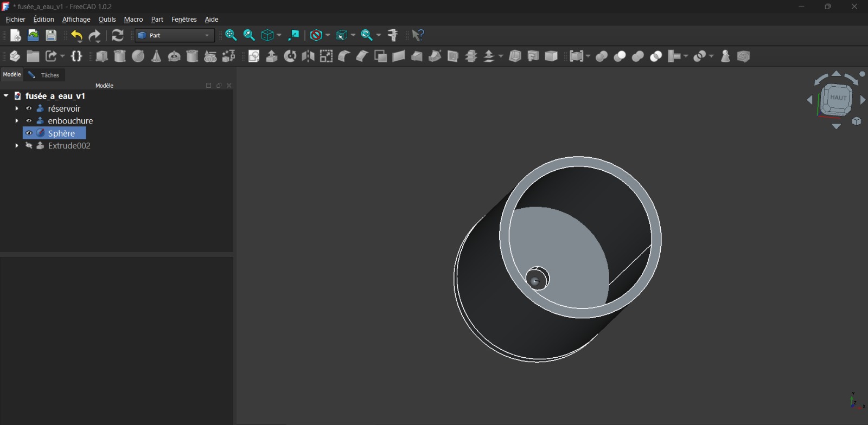
Task: Select Sphère in the model tree
Action: click(x=61, y=133)
